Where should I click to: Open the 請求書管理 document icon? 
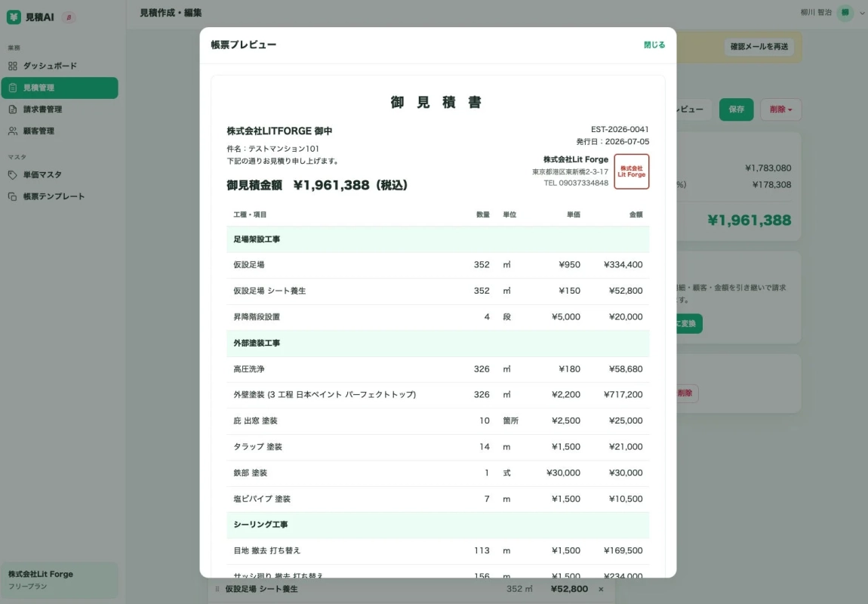pyautogui.click(x=13, y=109)
